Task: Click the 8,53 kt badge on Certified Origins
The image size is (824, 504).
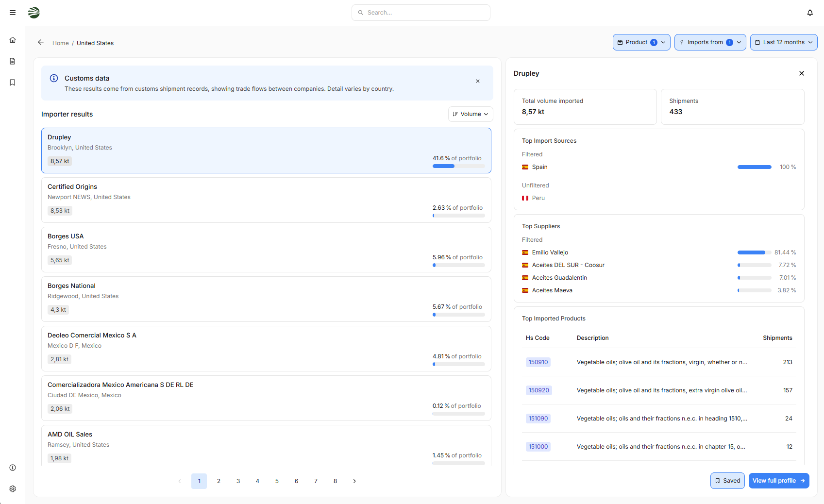Action: click(x=60, y=211)
